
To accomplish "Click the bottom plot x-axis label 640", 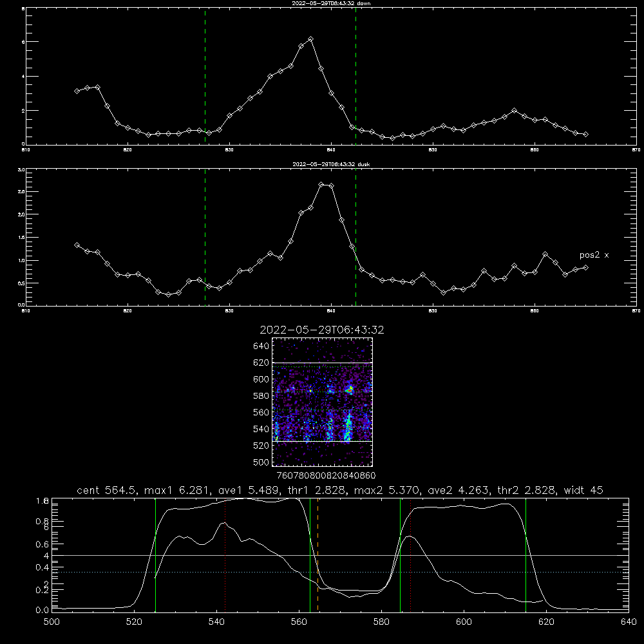I will [x=629, y=622].
